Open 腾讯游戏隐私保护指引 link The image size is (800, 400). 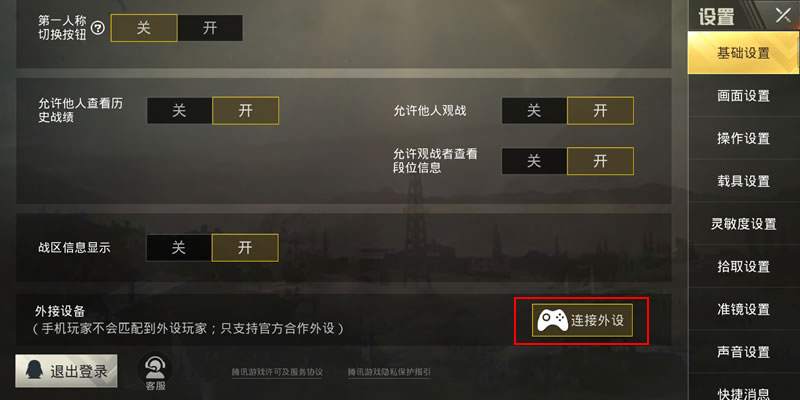[389, 372]
